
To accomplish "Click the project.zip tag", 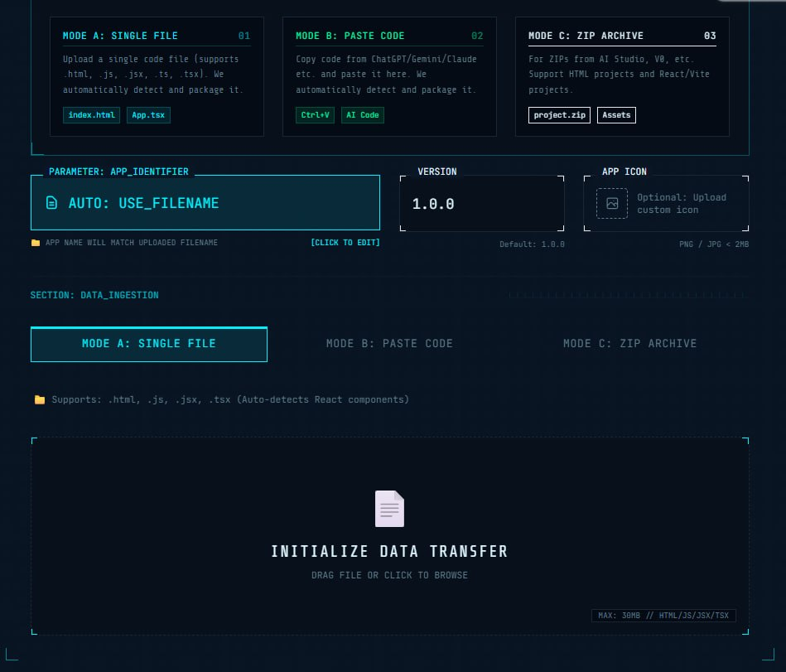I will pos(559,115).
